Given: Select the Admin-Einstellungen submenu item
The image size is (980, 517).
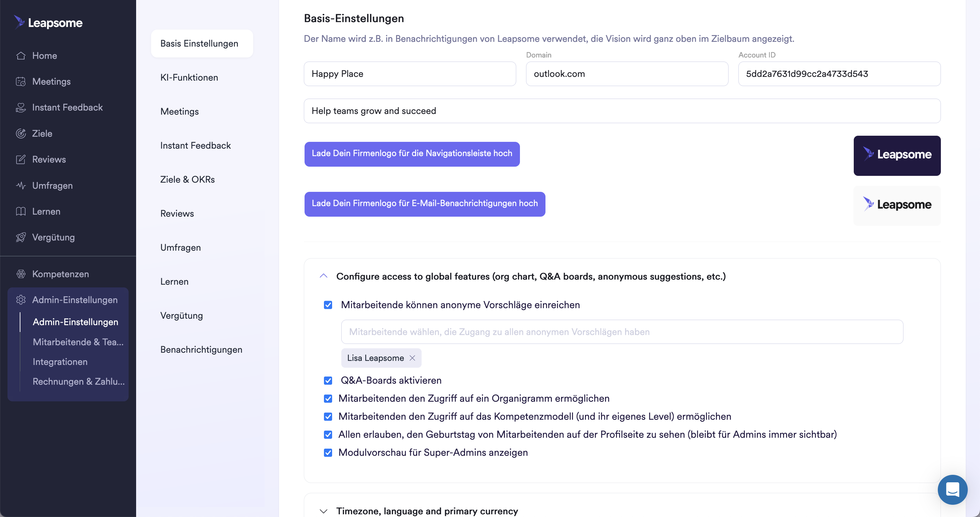Looking at the screenshot, I should click(x=75, y=322).
